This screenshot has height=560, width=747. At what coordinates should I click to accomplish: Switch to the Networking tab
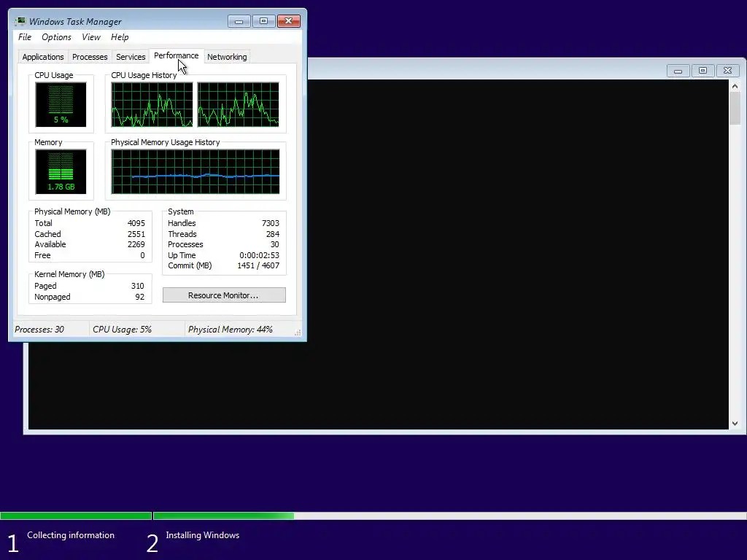pyautogui.click(x=227, y=57)
